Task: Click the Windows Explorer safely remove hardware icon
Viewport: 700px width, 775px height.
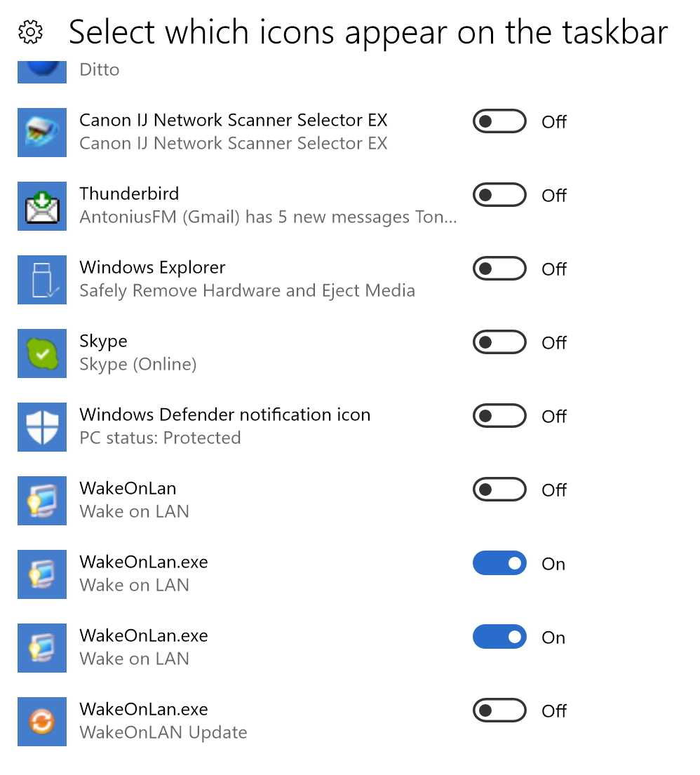Action: pyautogui.click(x=41, y=280)
